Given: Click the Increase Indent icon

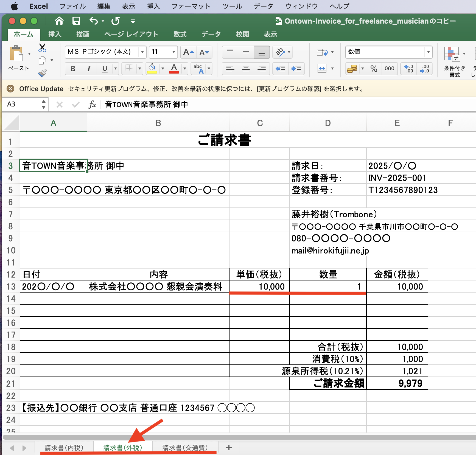Looking at the screenshot, I should 296,69.
